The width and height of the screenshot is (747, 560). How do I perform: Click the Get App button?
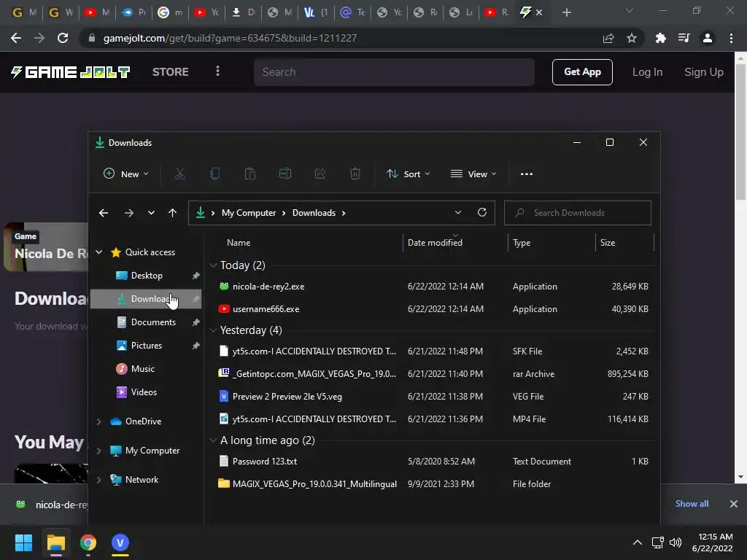coord(582,72)
